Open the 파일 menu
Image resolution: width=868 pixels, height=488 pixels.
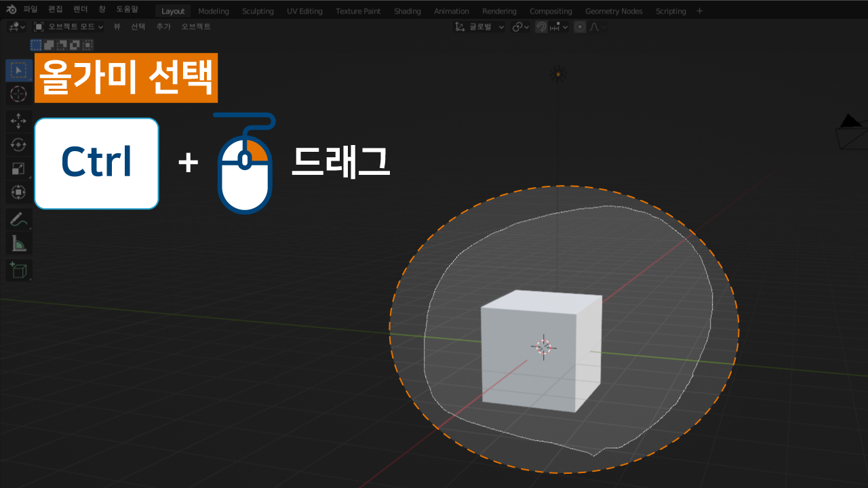[31, 10]
